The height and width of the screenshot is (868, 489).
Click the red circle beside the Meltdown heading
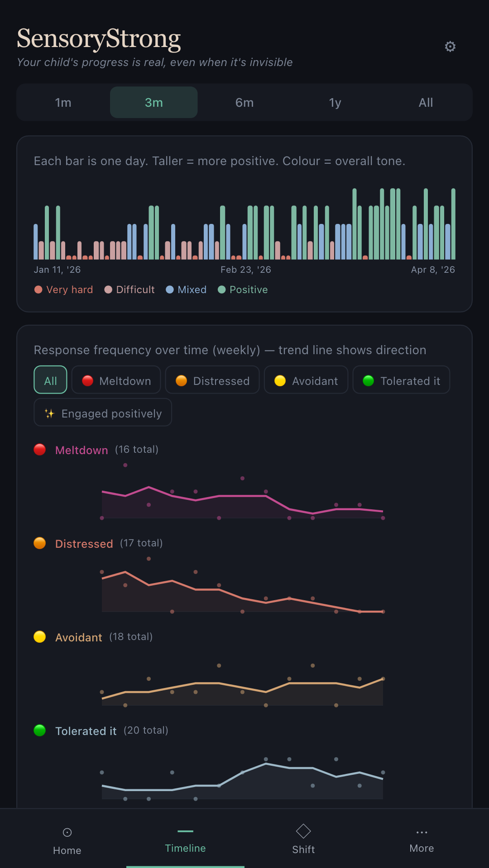(x=40, y=450)
